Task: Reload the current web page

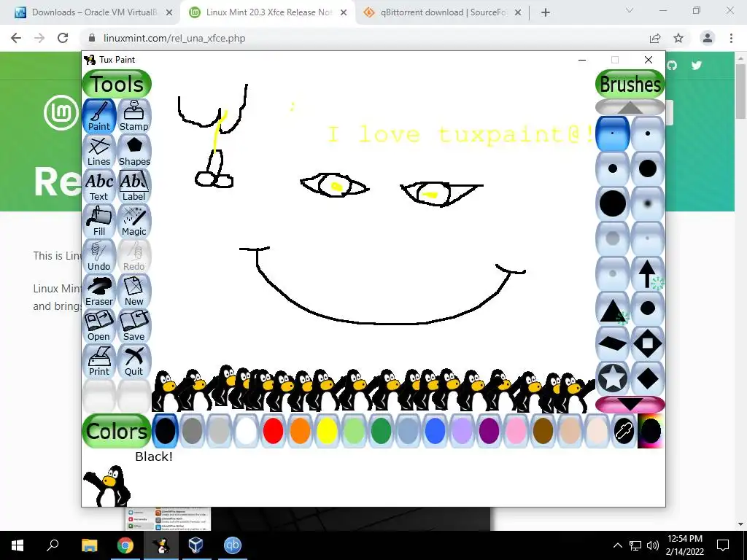Action: [x=63, y=38]
